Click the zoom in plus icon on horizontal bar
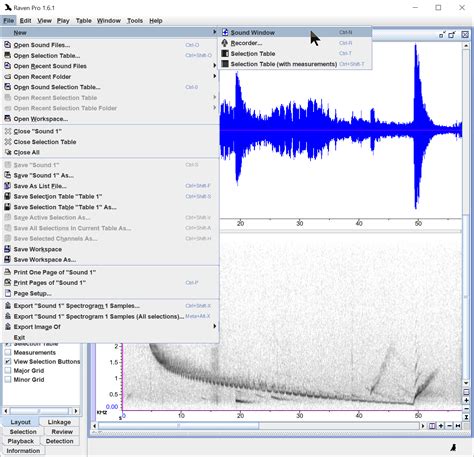Viewport: 474px width, 457px height. [x=441, y=426]
